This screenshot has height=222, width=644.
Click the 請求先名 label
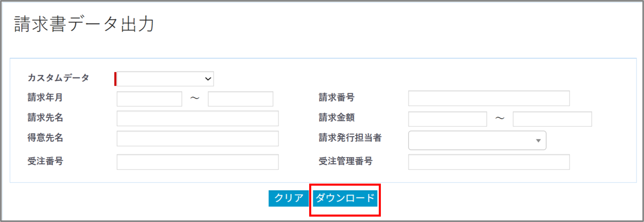pos(45,117)
